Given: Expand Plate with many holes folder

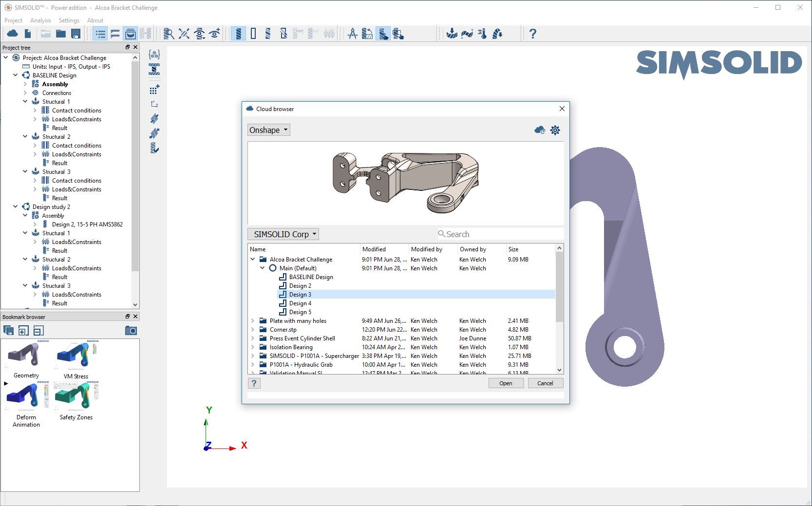Looking at the screenshot, I should coord(253,321).
